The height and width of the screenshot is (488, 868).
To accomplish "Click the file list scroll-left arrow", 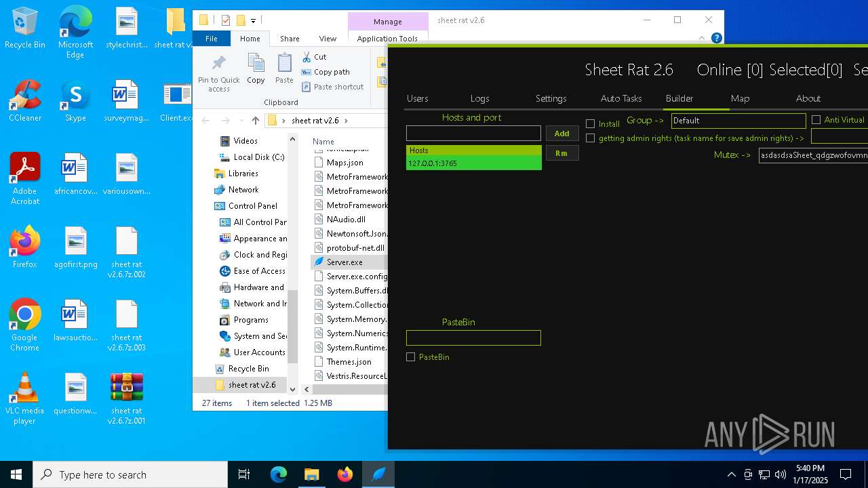I will coord(307,389).
